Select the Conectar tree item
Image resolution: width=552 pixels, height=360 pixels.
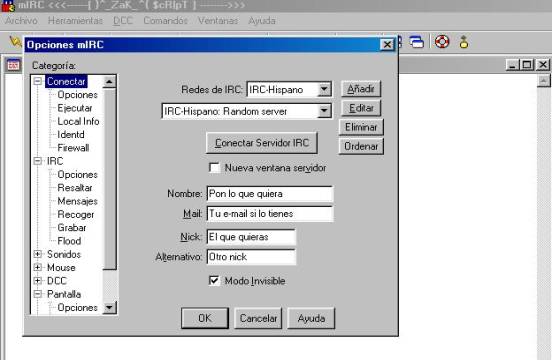click(x=66, y=81)
